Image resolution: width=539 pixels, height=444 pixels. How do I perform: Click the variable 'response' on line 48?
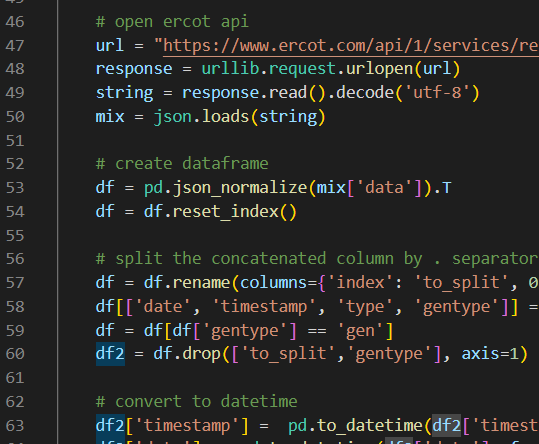pos(134,69)
